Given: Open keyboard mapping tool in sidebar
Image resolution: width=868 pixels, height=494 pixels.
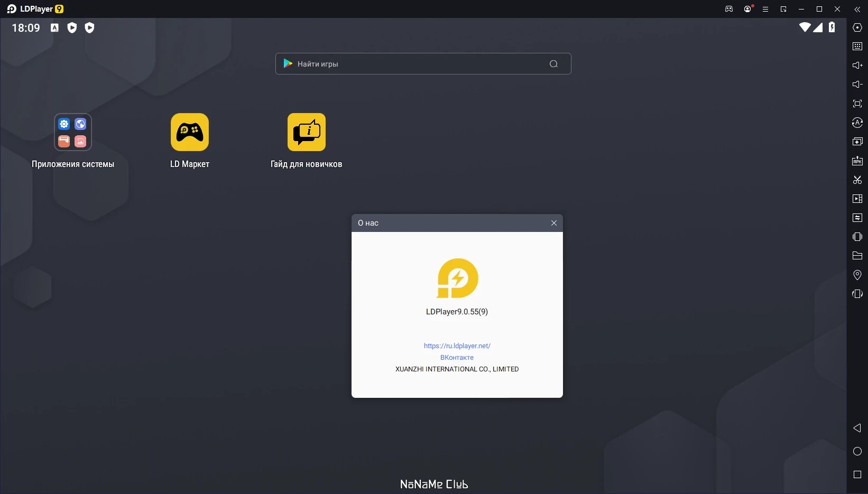Looking at the screenshot, I should [x=857, y=46].
